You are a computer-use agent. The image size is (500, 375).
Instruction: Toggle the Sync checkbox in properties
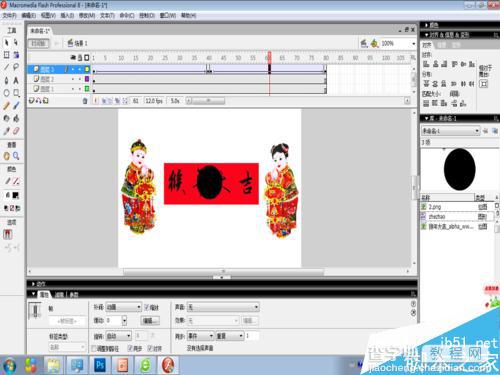pos(130,348)
